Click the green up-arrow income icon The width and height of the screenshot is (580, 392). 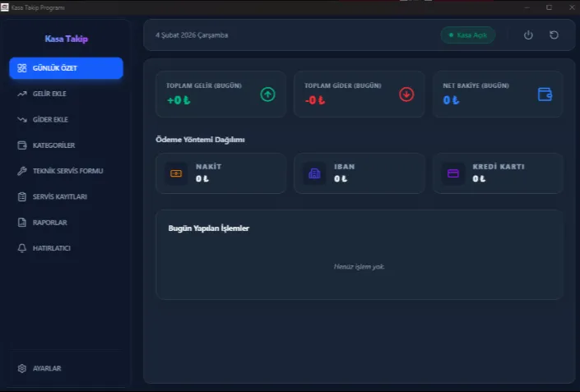267,95
